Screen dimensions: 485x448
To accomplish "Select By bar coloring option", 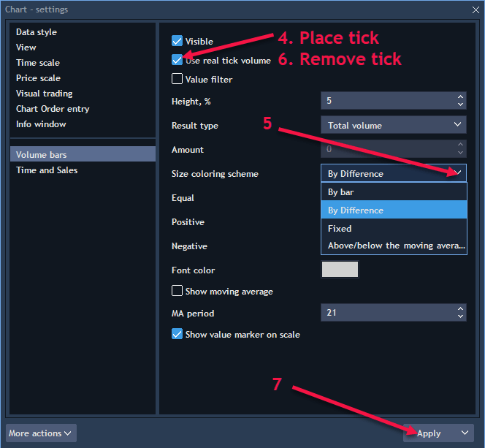I will (x=393, y=192).
